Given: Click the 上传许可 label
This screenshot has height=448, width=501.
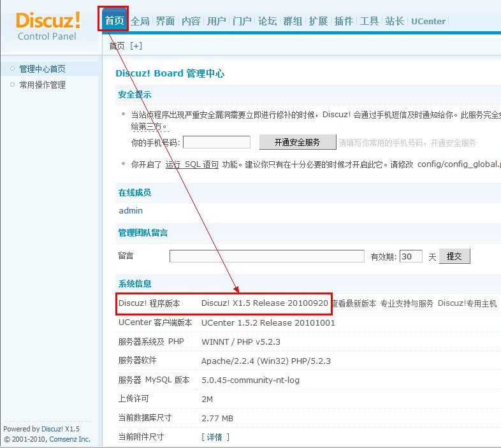Looking at the screenshot, I should (134, 399).
